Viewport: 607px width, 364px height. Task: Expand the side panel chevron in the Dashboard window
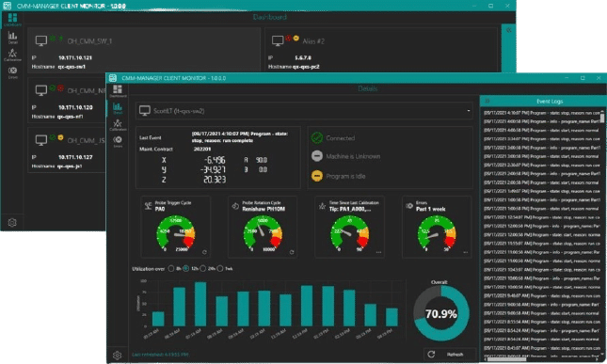[x=509, y=30]
